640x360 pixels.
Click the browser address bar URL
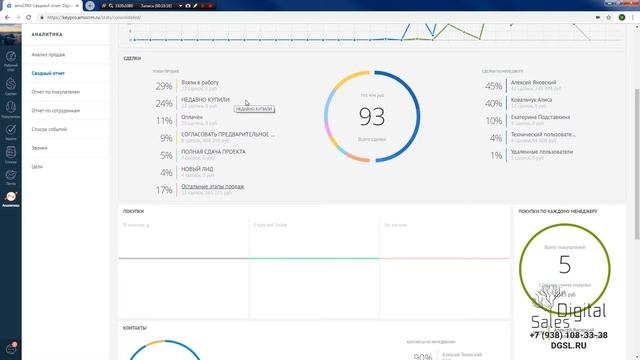click(x=94, y=18)
